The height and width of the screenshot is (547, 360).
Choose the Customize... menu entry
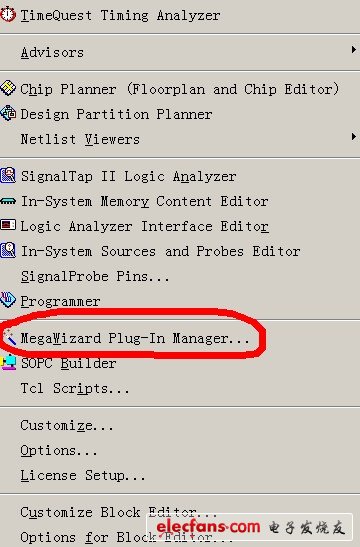coord(67,425)
